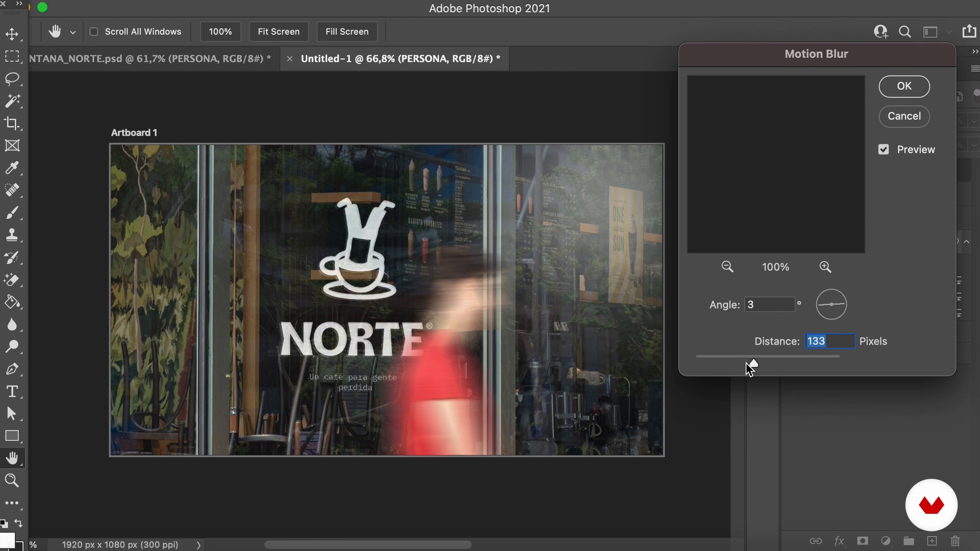This screenshot has width=980, height=551.
Task: Select the Frame tool
Action: (12, 146)
